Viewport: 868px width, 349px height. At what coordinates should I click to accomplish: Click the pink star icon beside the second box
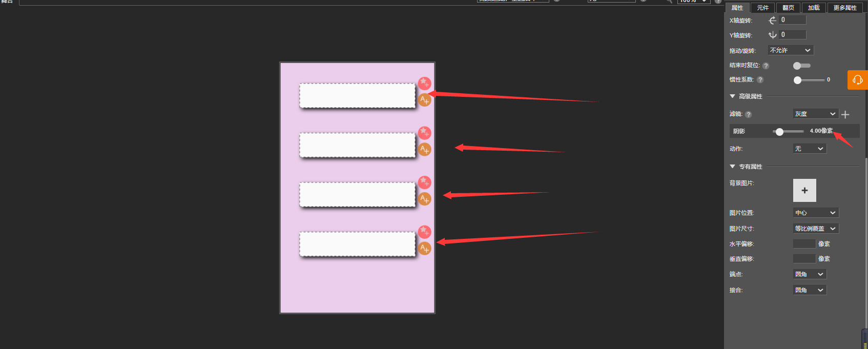(424, 133)
